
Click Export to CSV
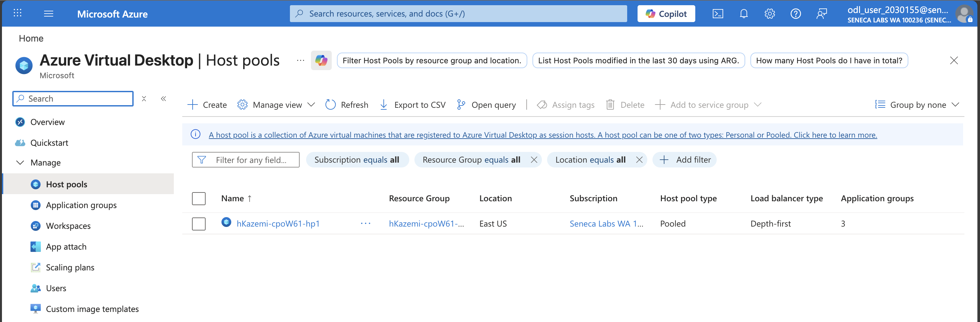point(413,105)
